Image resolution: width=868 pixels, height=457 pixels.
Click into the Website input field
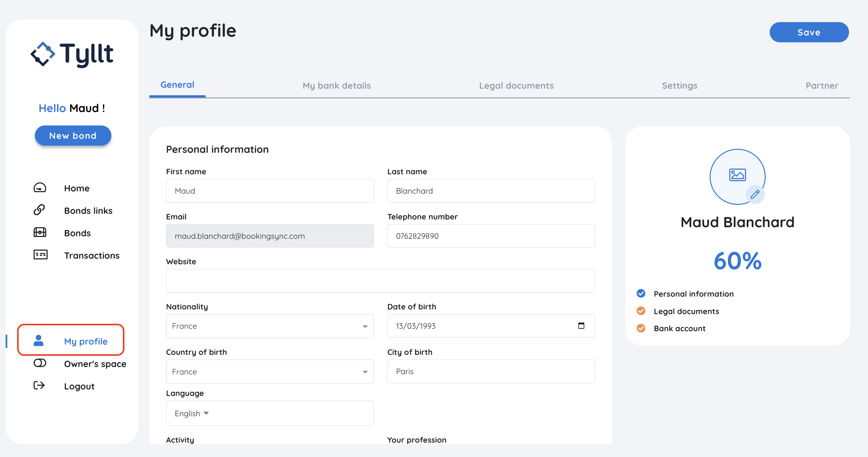click(x=380, y=281)
